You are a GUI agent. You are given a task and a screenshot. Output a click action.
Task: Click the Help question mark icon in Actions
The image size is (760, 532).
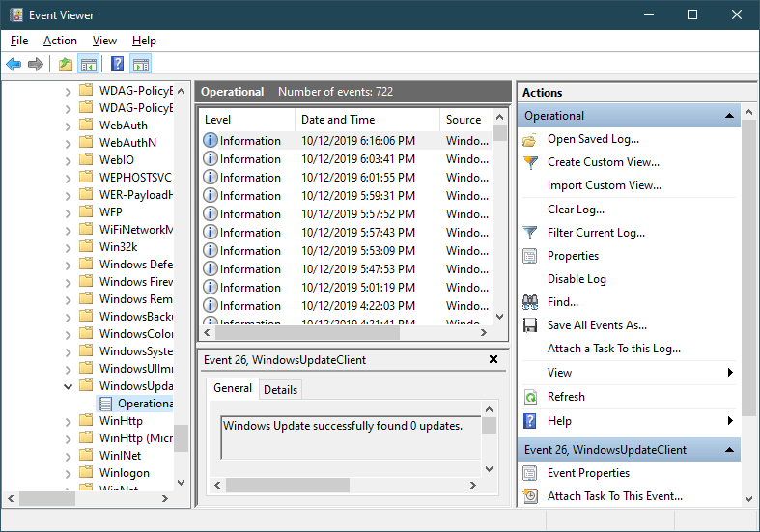530,421
